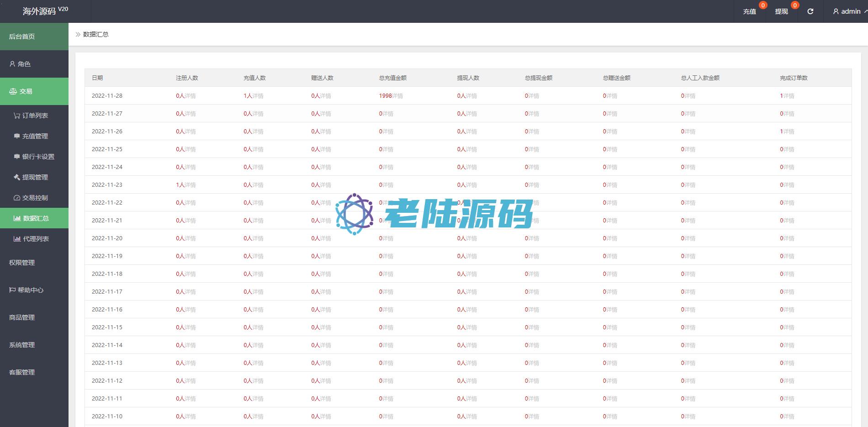Click the admin user icon
Screen dimensions: 868x427
(x=836, y=11)
